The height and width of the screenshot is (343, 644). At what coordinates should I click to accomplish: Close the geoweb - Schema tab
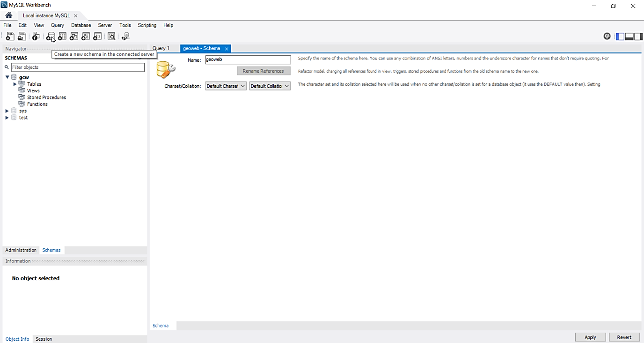click(227, 49)
